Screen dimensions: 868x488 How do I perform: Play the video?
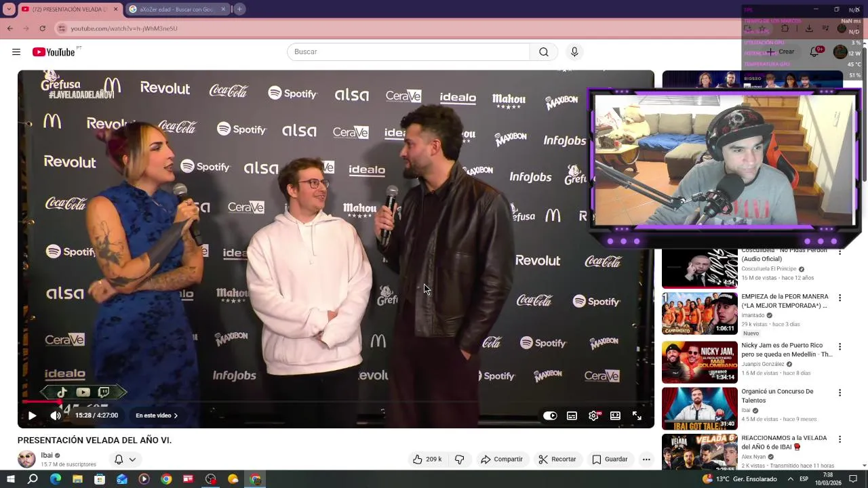[32, 415]
